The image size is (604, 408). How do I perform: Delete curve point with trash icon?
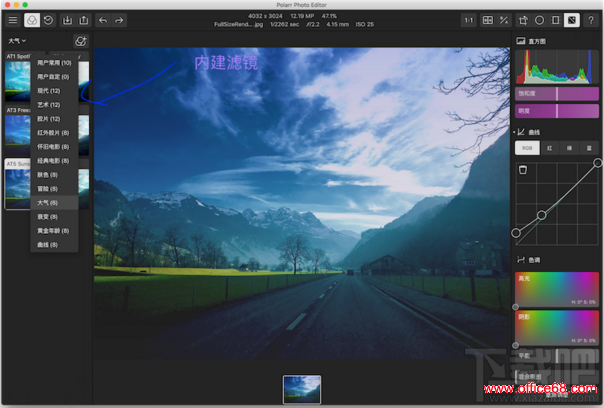[523, 170]
